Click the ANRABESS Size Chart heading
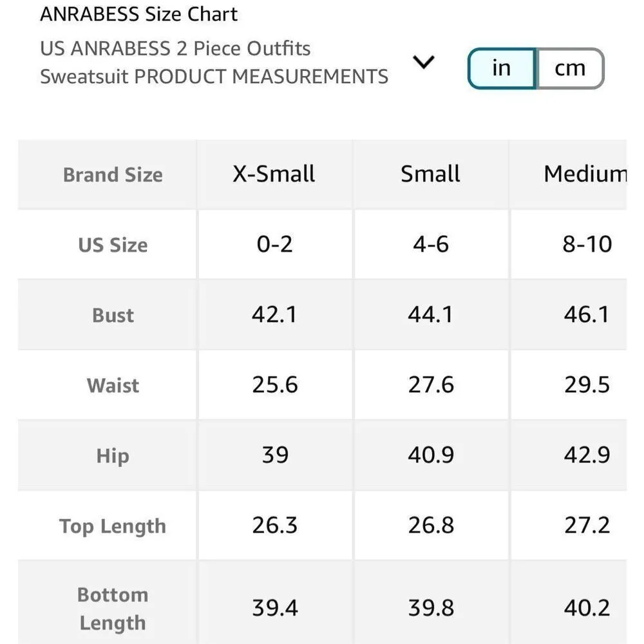 tap(138, 14)
